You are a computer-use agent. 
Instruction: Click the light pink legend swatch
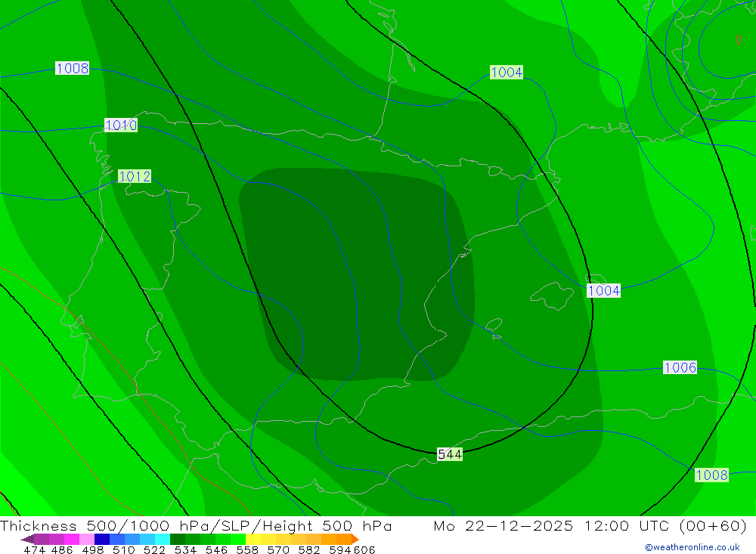click(x=87, y=539)
